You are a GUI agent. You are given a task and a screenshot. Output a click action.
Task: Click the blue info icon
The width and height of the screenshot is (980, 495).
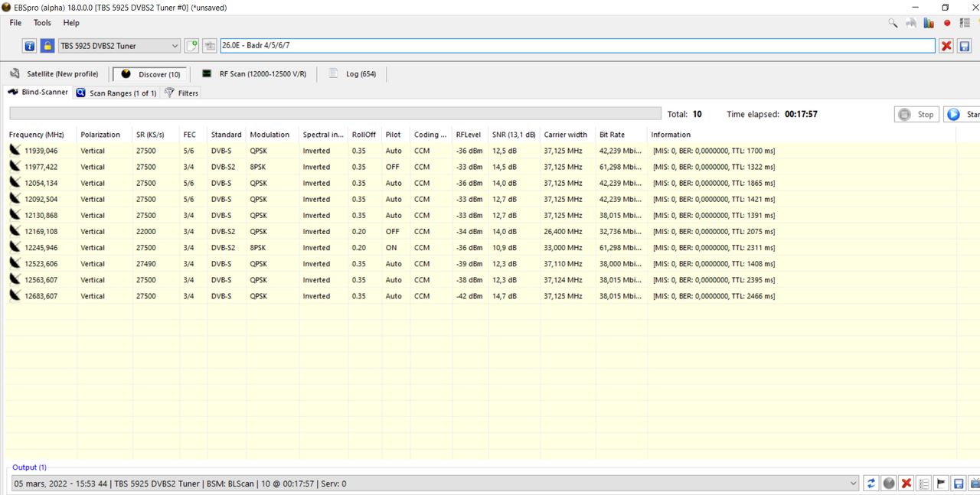29,46
